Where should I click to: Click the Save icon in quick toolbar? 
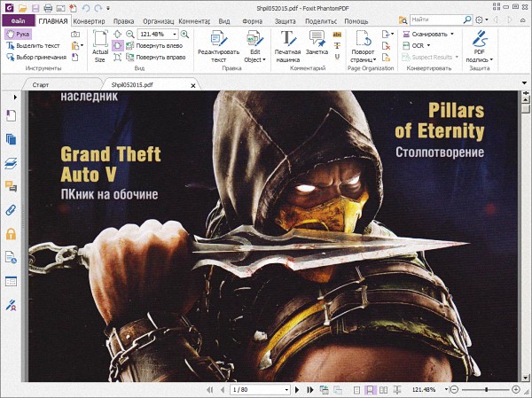pos(35,7)
